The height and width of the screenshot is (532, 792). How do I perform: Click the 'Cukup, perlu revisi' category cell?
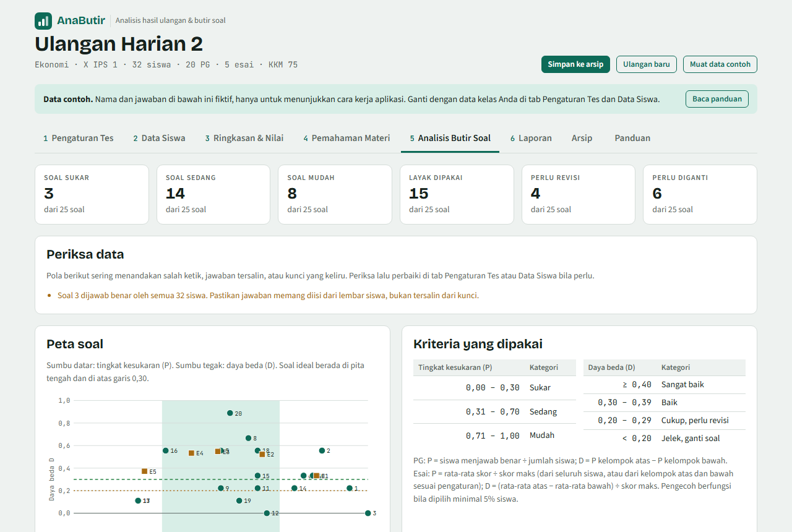tap(701, 421)
